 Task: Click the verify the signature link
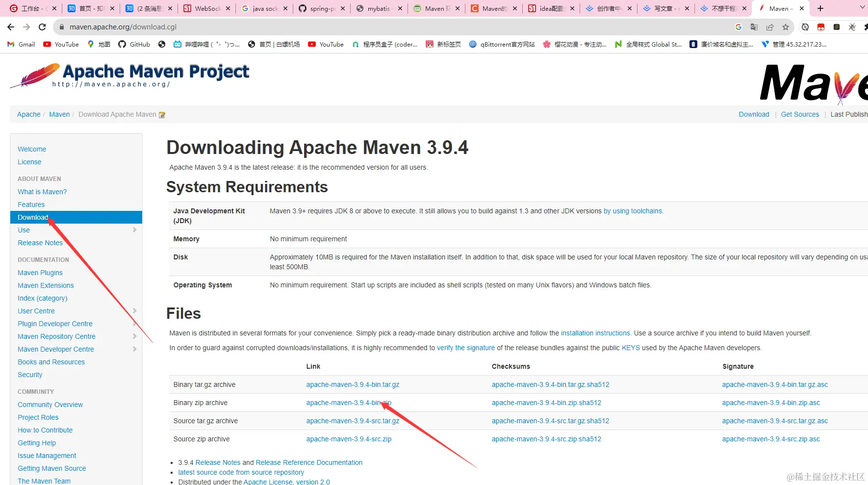click(x=466, y=348)
